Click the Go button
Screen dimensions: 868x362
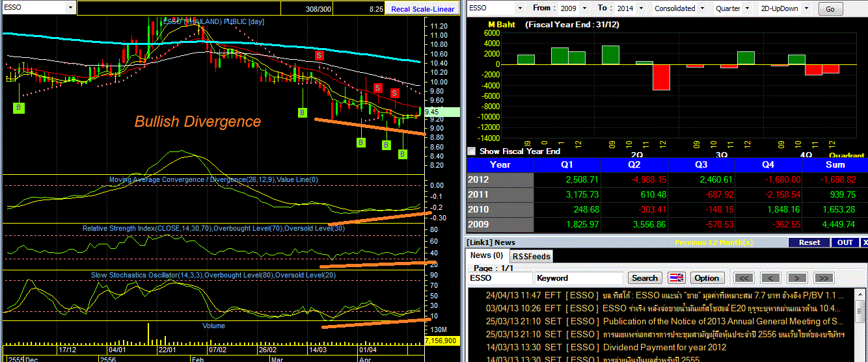(830, 9)
